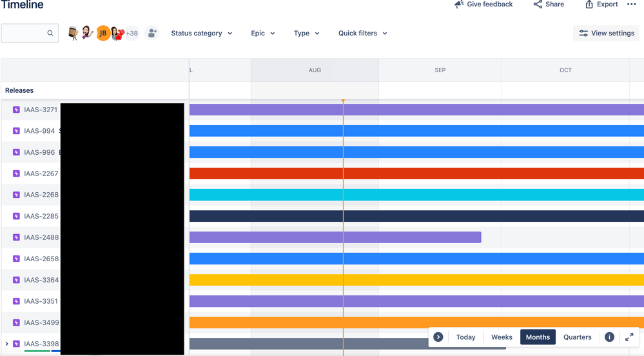This screenshot has height=356, width=644.
Task: Open the Epic filter dropdown
Action: [x=263, y=34]
